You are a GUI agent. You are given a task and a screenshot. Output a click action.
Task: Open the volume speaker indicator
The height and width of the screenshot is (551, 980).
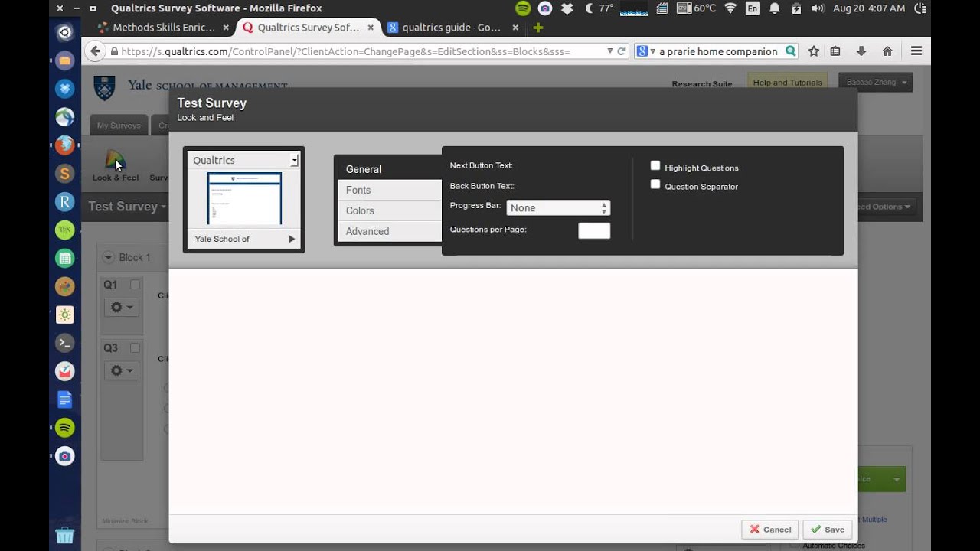pos(818,8)
